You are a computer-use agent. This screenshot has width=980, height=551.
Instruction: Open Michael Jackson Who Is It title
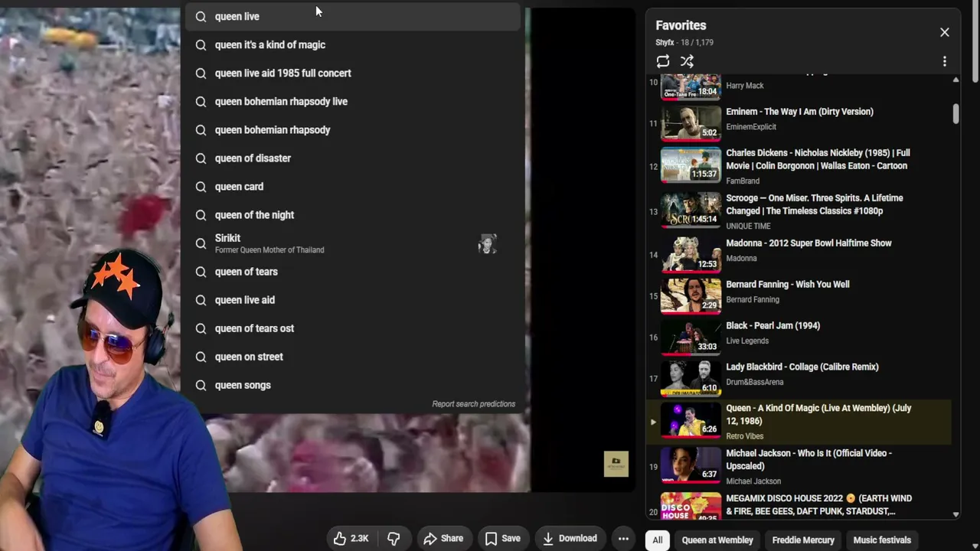(x=808, y=459)
